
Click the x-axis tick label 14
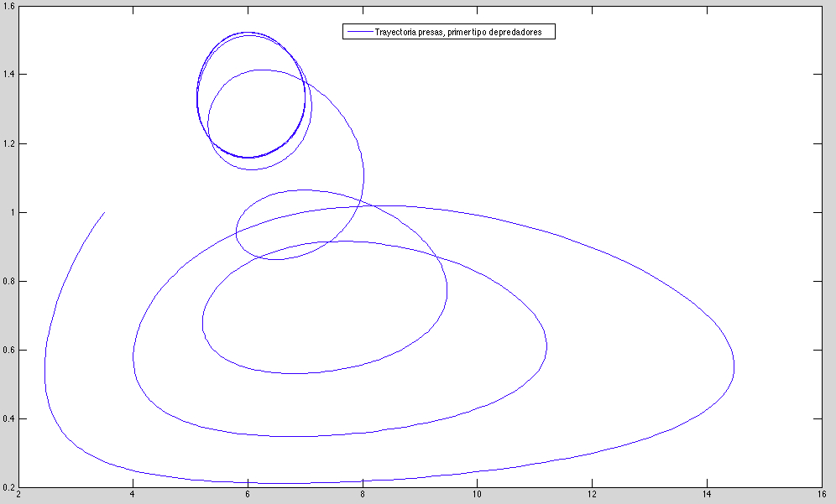tap(707, 495)
